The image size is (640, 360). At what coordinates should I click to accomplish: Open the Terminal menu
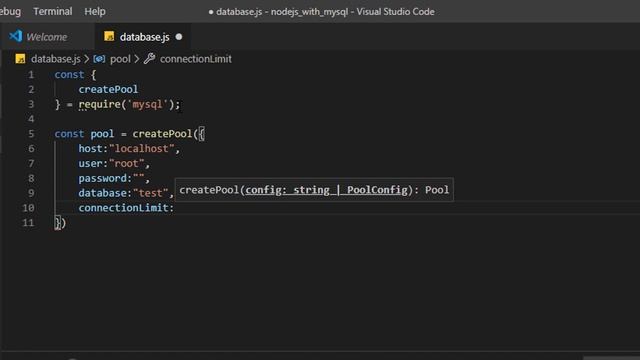[x=53, y=11]
